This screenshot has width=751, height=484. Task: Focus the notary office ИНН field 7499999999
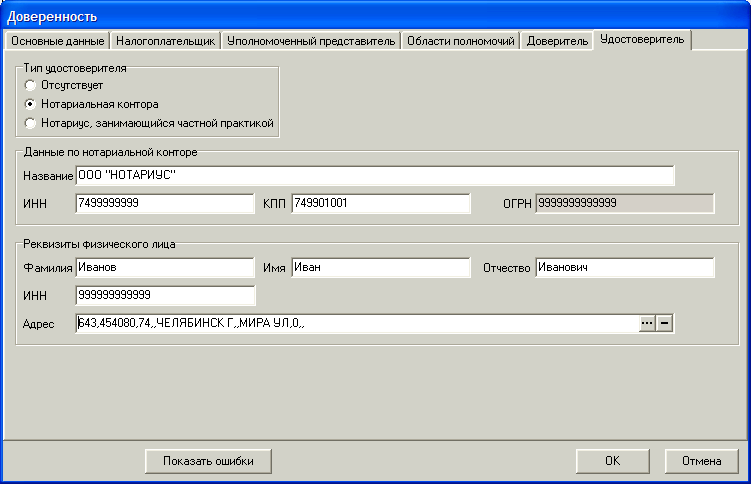click(x=165, y=203)
